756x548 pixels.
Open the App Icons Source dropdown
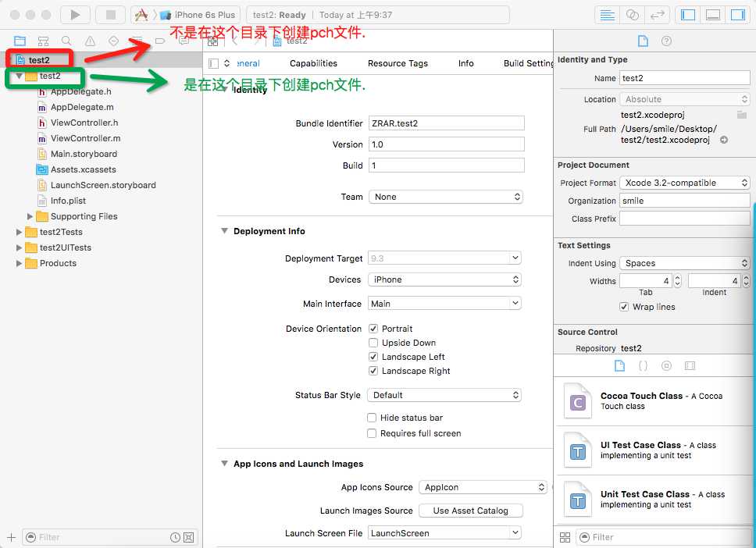click(483, 487)
